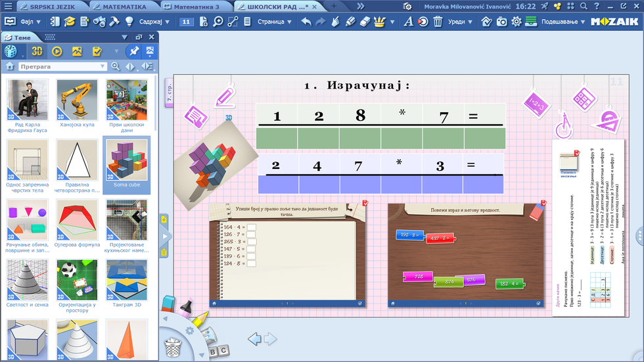
Task: Expand the Претрага dropdown arrow
Action: coord(103,66)
